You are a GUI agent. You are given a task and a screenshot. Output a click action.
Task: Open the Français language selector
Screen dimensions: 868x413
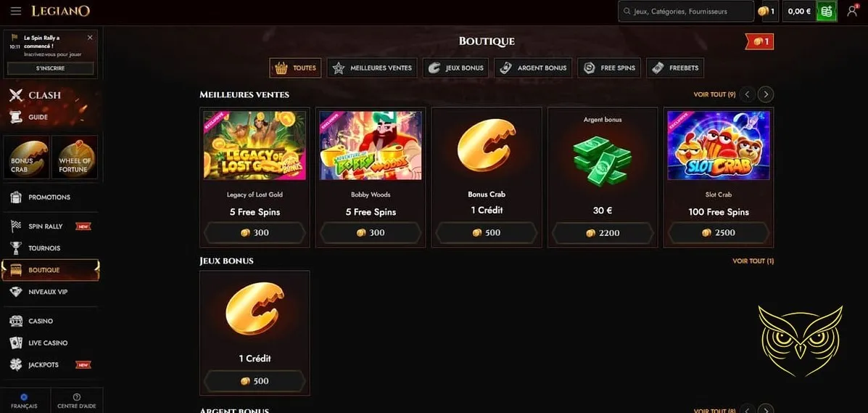tap(24, 401)
